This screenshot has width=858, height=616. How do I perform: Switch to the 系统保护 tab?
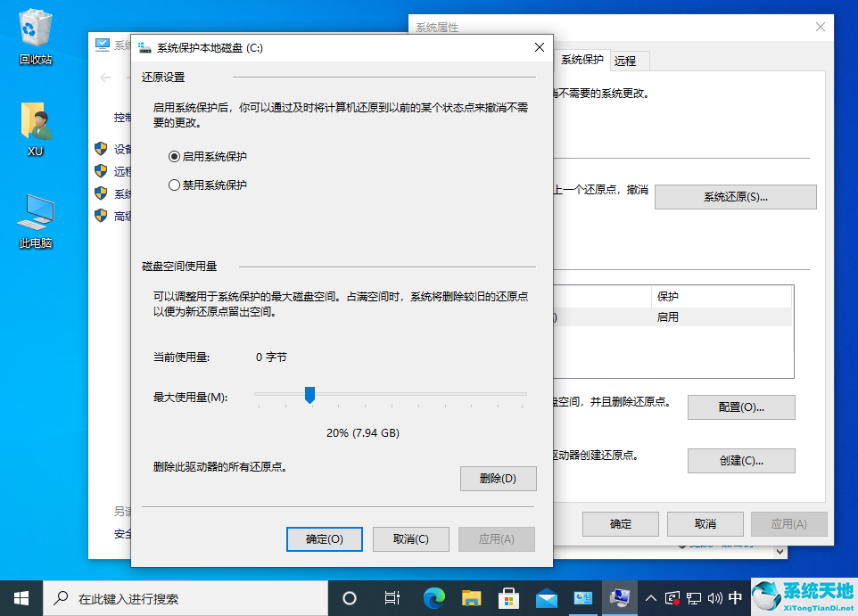pyautogui.click(x=582, y=60)
